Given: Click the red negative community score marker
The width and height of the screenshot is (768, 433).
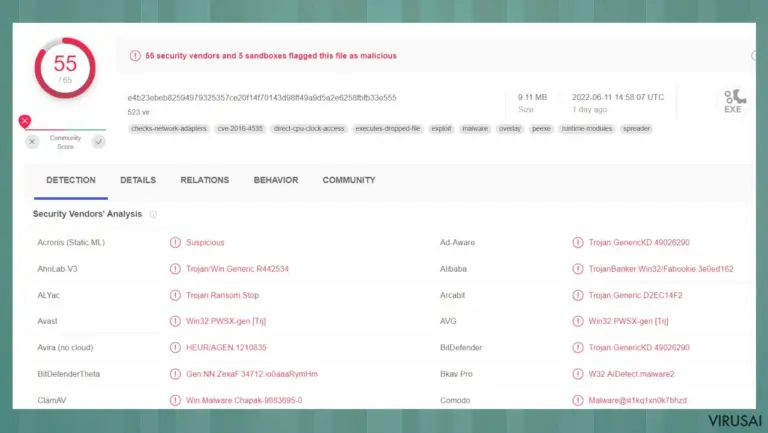Looking at the screenshot, I should click(x=25, y=120).
